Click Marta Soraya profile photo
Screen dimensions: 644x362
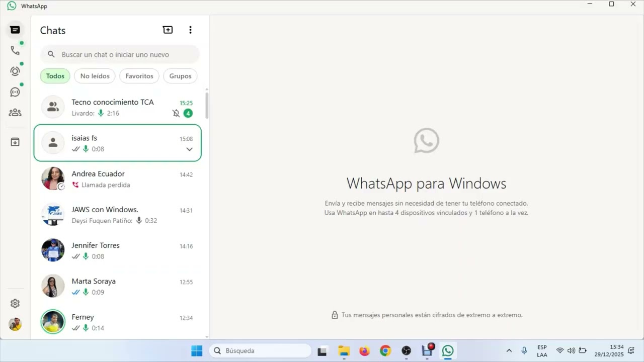click(x=53, y=286)
